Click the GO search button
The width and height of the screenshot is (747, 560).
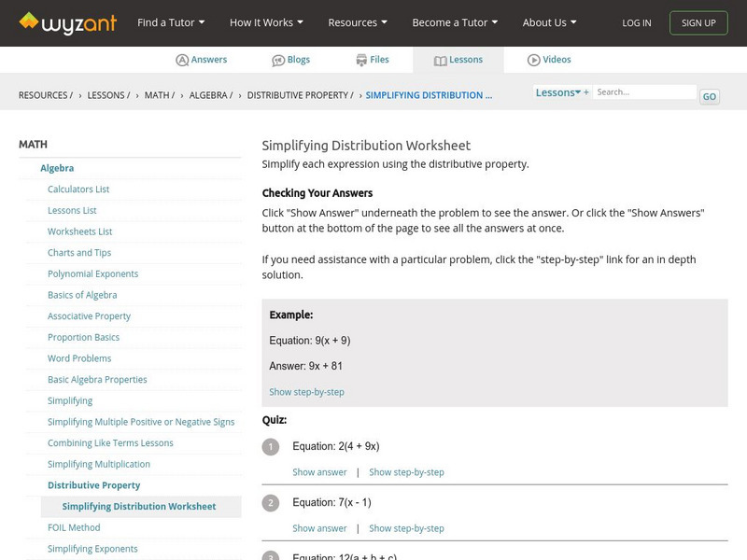click(710, 96)
